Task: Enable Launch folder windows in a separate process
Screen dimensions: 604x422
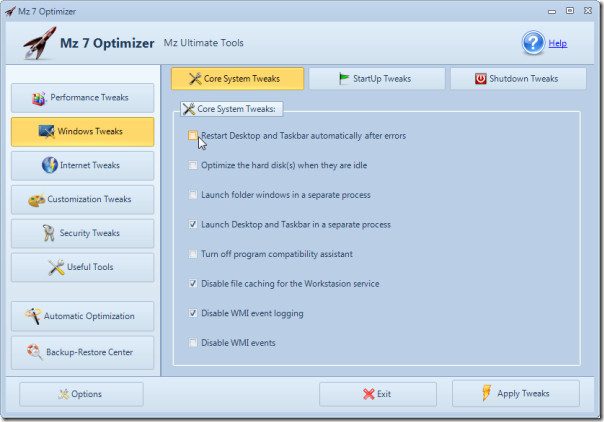Action: [x=193, y=195]
